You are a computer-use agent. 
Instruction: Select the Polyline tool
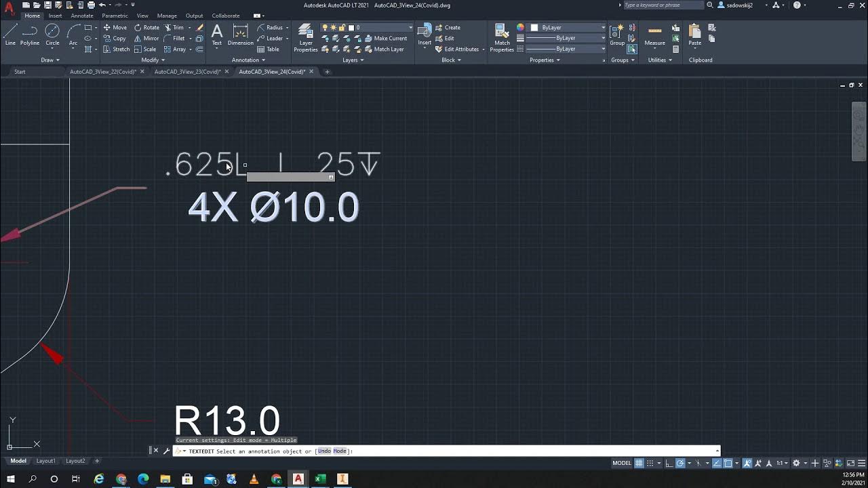[30, 35]
